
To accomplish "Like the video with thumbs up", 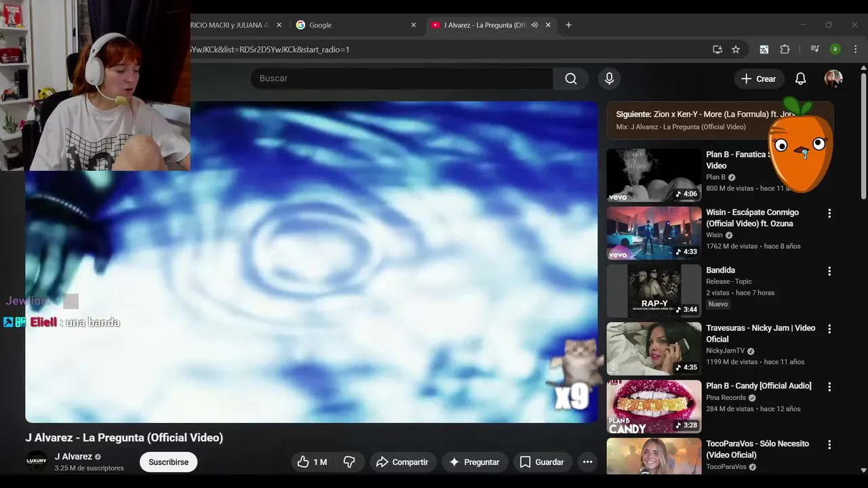I will (312, 462).
